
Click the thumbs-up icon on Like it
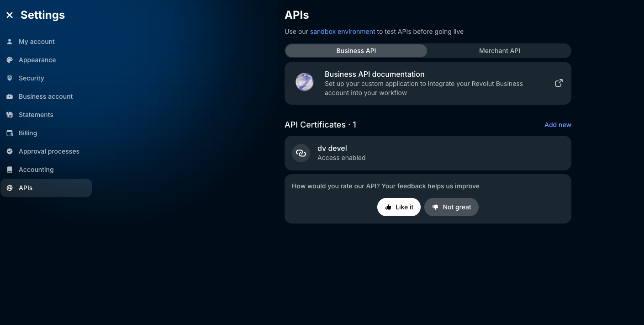tap(388, 207)
